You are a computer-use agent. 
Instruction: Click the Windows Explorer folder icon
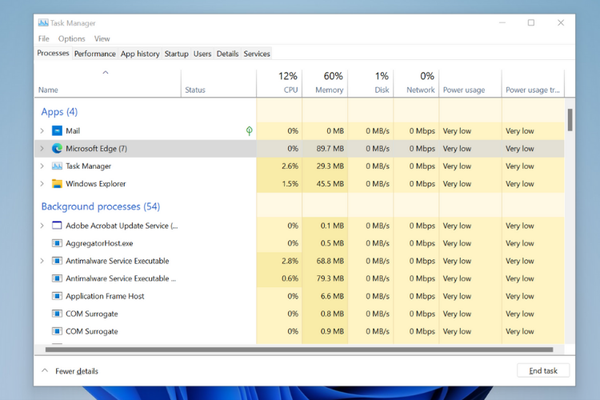[57, 184]
